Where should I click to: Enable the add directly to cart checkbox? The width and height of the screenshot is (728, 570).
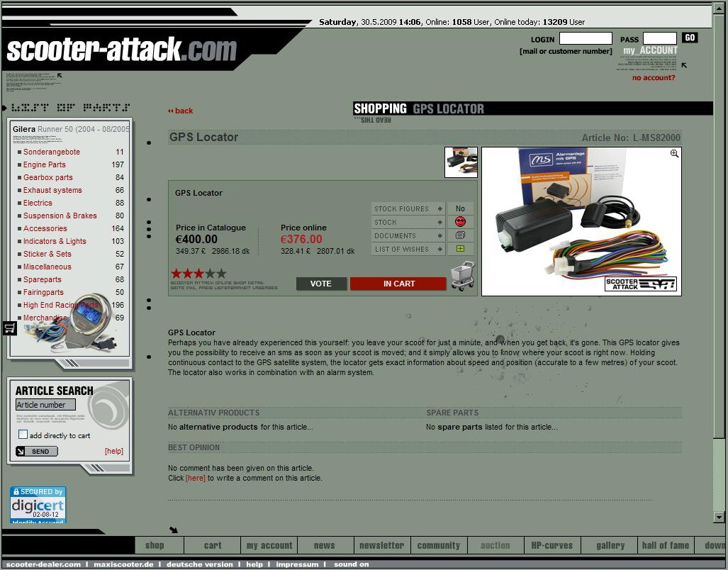coord(23,435)
